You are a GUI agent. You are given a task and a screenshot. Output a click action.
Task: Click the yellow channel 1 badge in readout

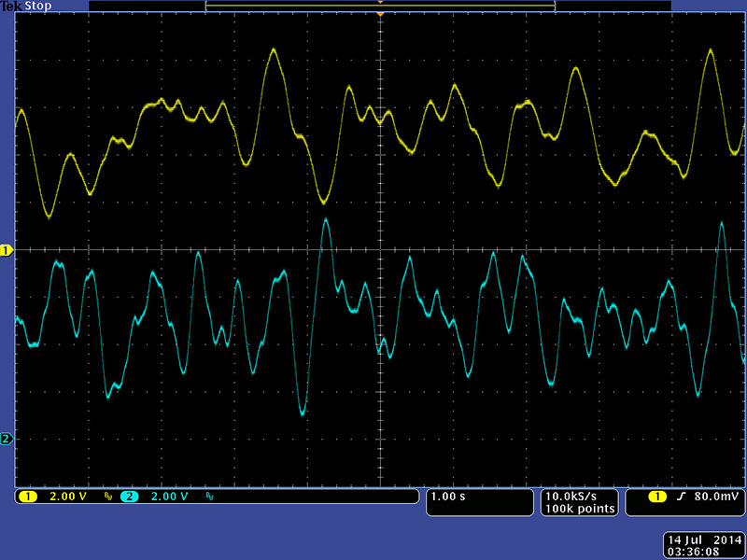click(29, 497)
